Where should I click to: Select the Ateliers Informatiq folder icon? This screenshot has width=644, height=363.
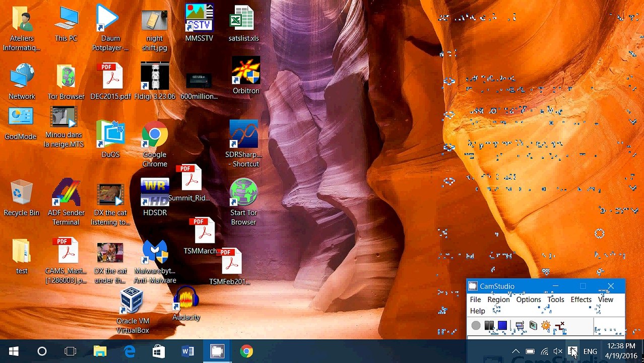[x=22, y=29]
